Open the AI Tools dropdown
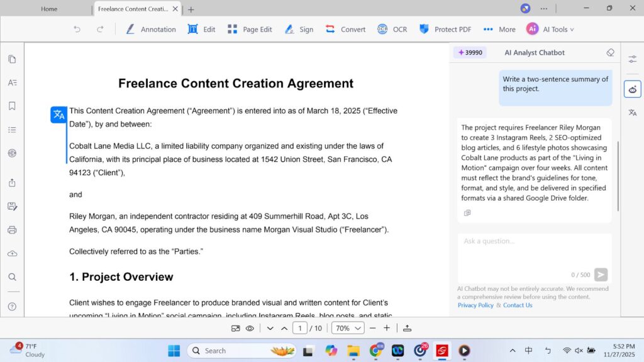This screenshot has height=362, width=644. pos(550,29)
